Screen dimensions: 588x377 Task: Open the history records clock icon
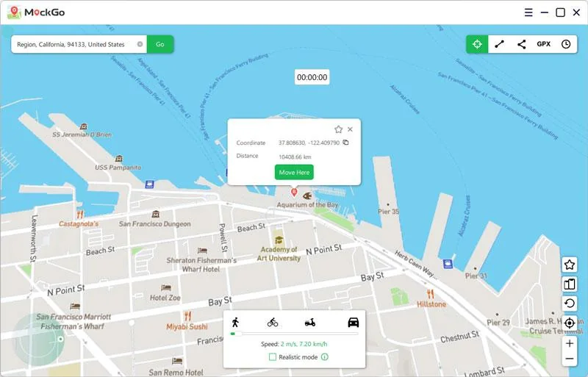(566, 44)
